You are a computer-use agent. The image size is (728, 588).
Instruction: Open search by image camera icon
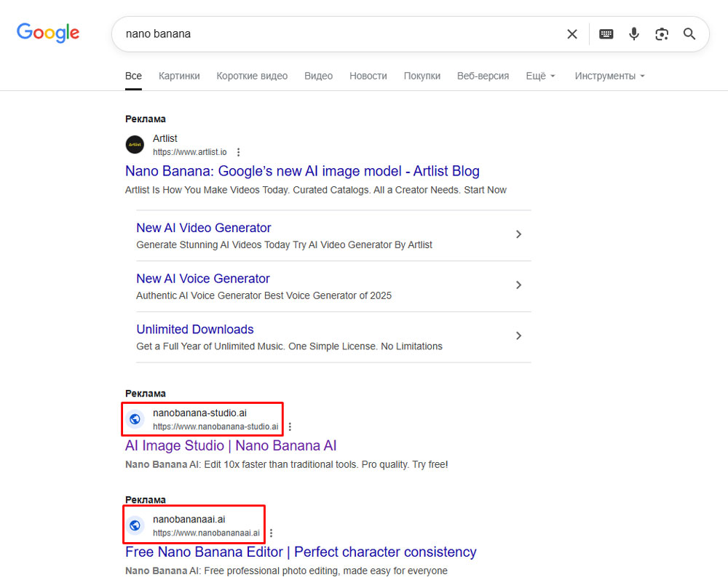[662, 34]
